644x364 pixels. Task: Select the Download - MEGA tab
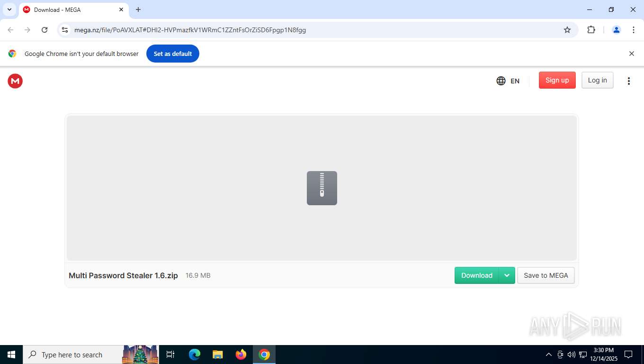[73, 9]
